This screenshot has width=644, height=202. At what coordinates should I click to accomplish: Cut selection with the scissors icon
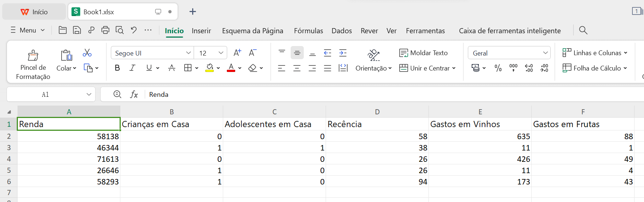pyautogui.click(x=87, y=53)
